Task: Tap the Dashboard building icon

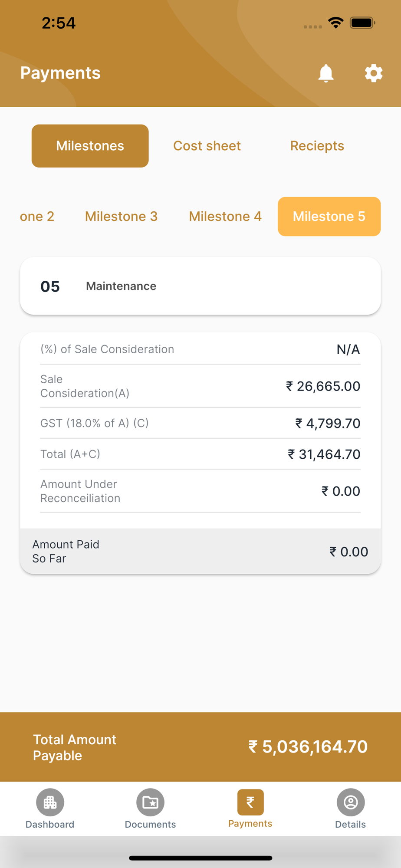Action: (x=50, y=802)
